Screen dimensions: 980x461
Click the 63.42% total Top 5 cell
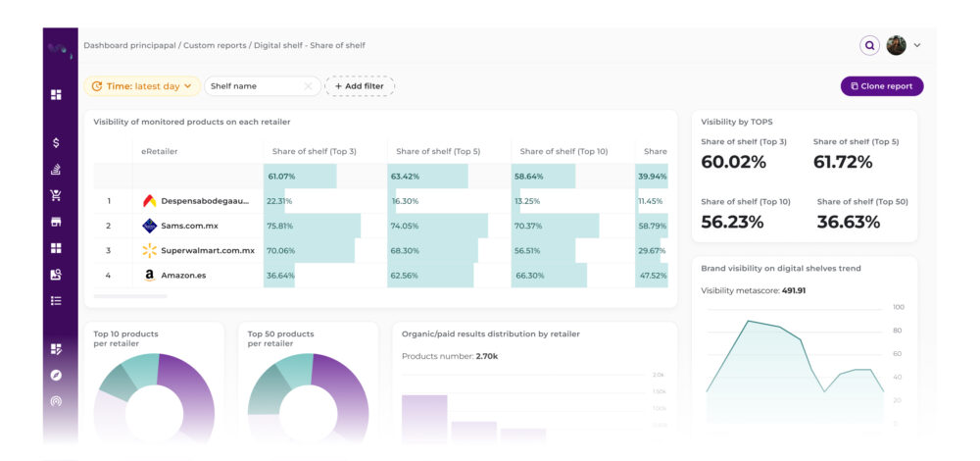point(449,177)
